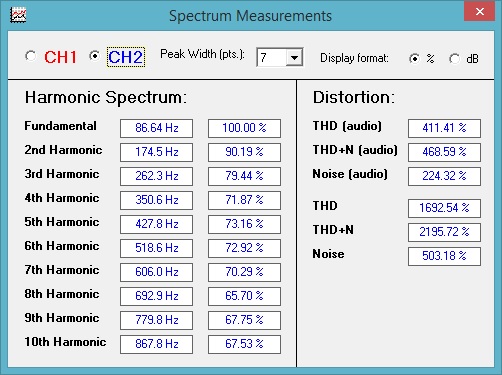The image size is (502, 375).
Task: Click the Harmonic Spectrum heading
Action: tap(106, 98)
